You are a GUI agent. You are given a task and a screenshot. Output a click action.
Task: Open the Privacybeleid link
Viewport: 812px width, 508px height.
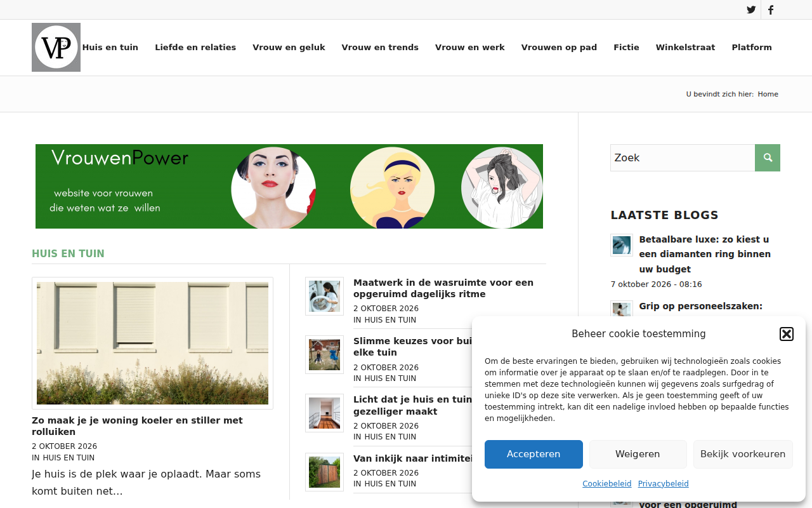point(663,484)
